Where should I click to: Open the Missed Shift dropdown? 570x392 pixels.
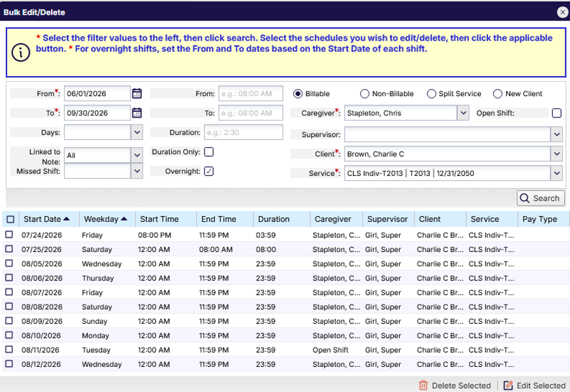(x=137, y=171)
